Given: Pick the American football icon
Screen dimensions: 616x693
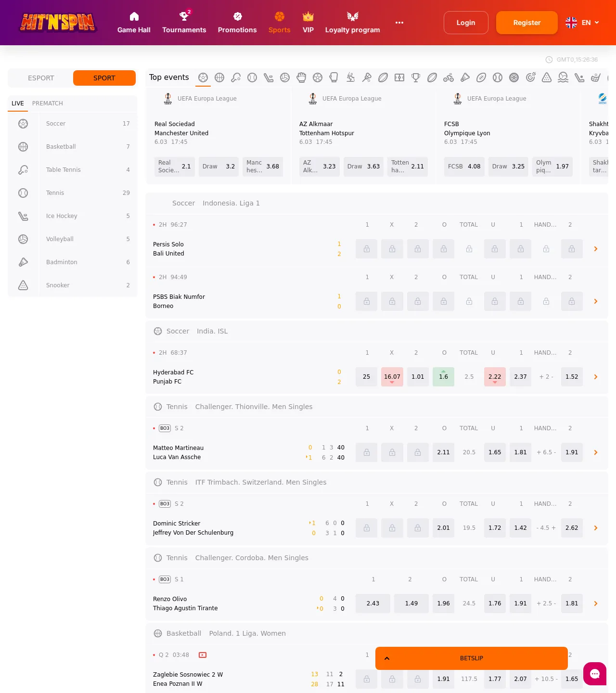Looking at the screenshot, I should click(x=481, y=77).
